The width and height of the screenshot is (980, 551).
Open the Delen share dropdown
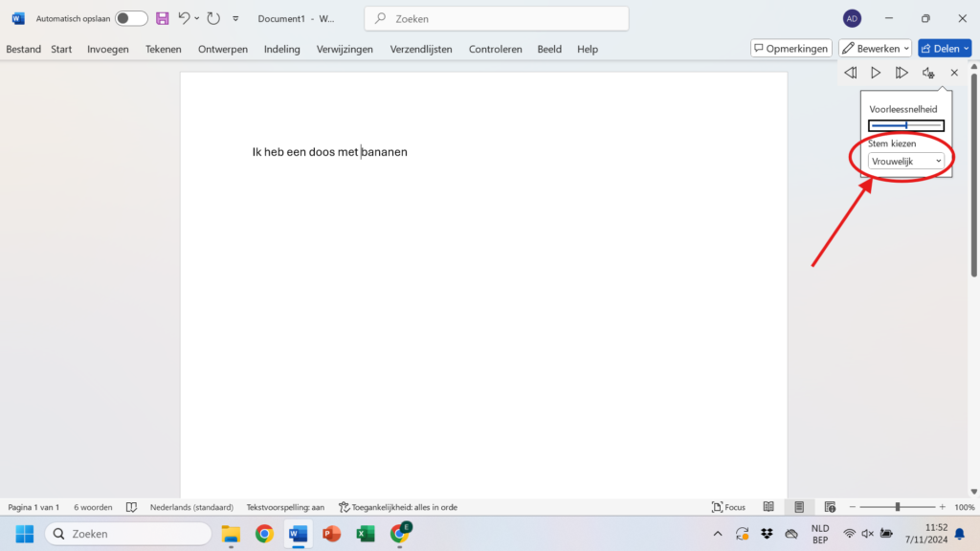click(944, 49)
